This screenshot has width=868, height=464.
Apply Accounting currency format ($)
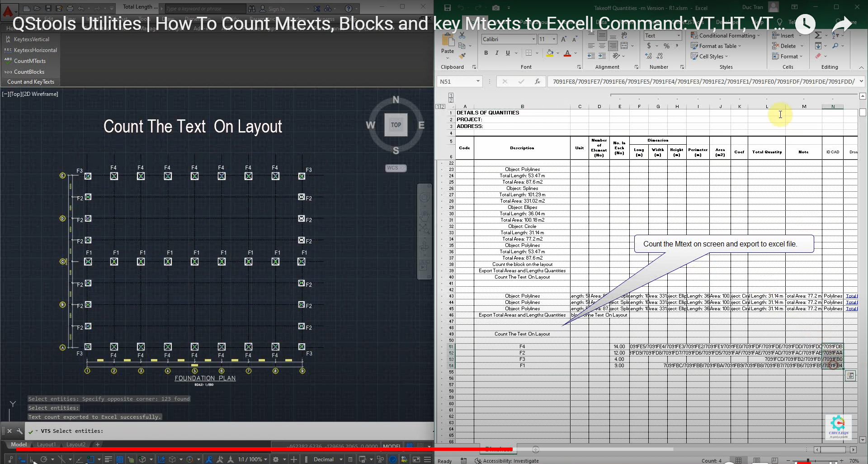649,46
